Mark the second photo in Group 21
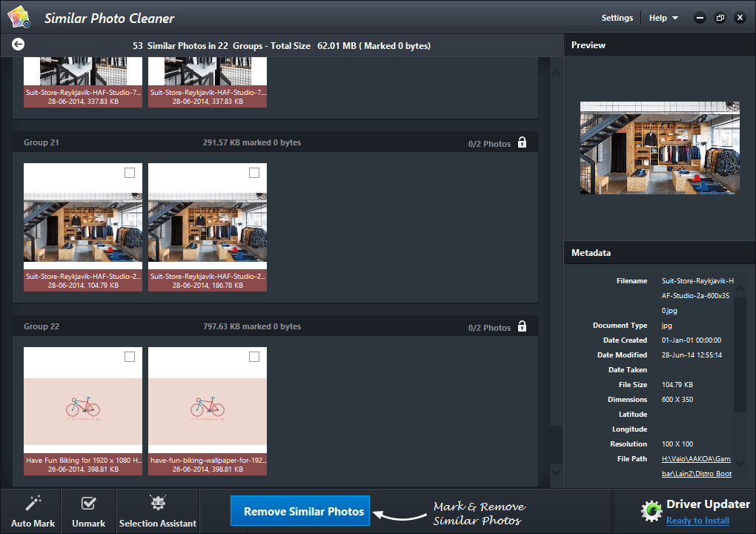This screenshot has height=534, width=756. pos(254,173)
